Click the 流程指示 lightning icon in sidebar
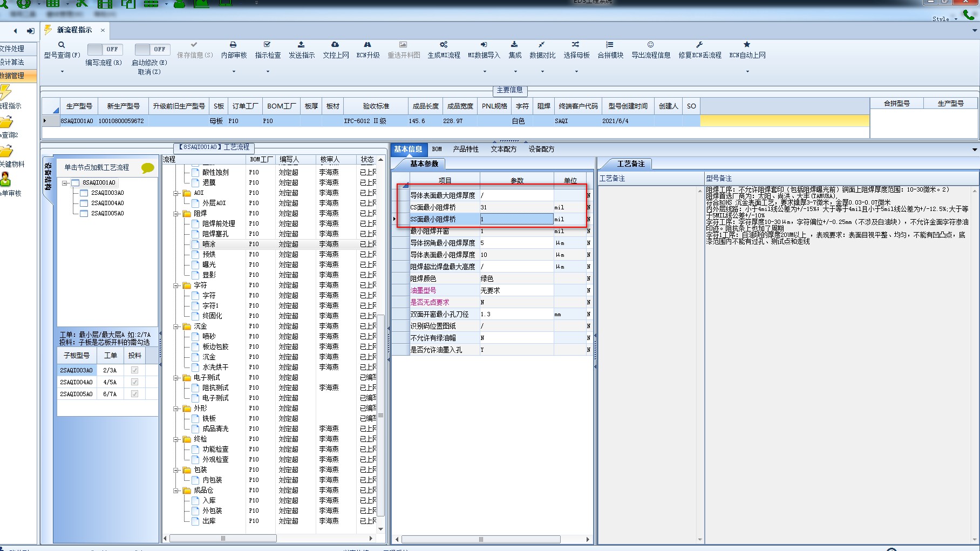 (5, 92)
